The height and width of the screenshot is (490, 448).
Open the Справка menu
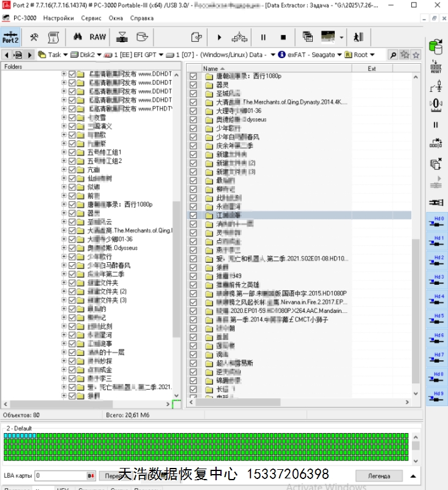click(142, 18)
